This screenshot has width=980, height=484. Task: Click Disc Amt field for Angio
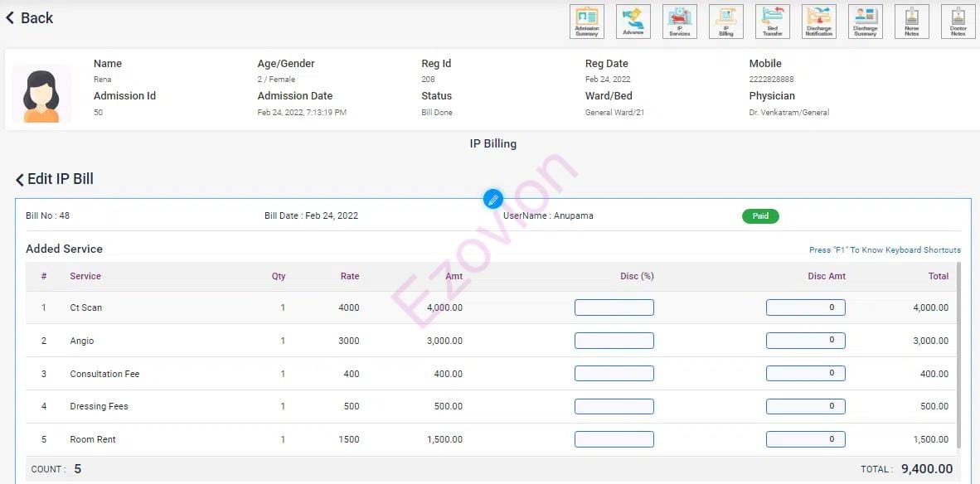tap(805, 341)
